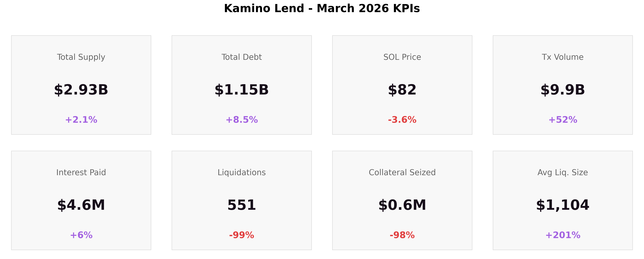644x259 pixels.
Task: Click the -98% collateral seized change
Action: pos(402,235)
